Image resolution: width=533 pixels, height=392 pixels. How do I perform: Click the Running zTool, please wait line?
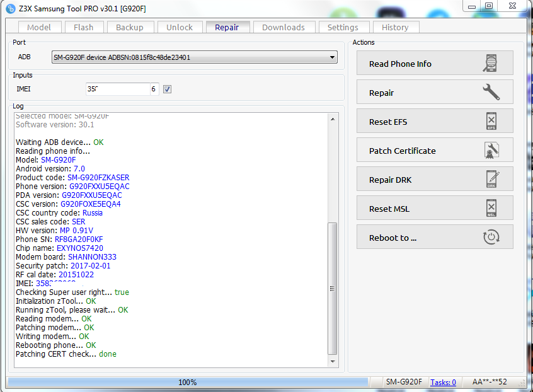pos(72,310)
